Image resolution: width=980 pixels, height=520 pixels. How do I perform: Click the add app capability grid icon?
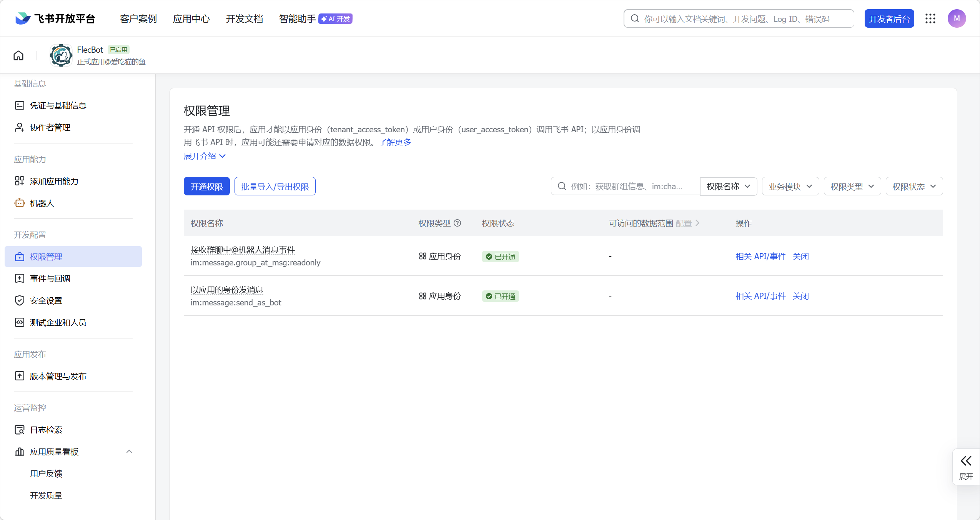coord(20,181)
